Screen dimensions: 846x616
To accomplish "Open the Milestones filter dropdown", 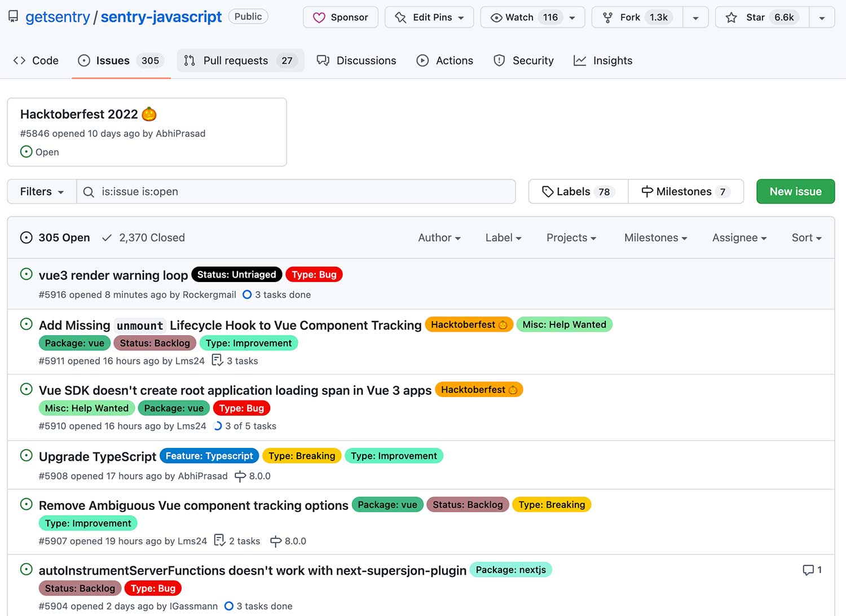I will pos(655,237).
